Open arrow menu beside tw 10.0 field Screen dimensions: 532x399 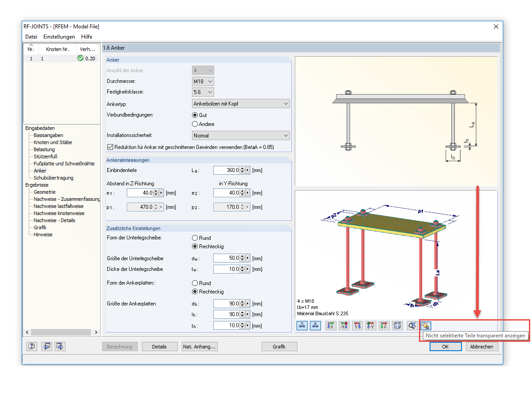click(x=248, y=269)
